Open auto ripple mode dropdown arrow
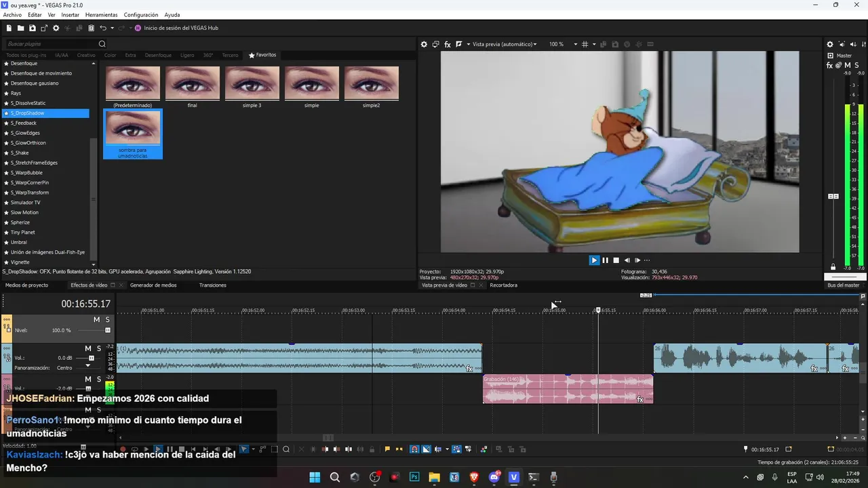This screenshot has height=488, width=868. (x=447, y=449)
